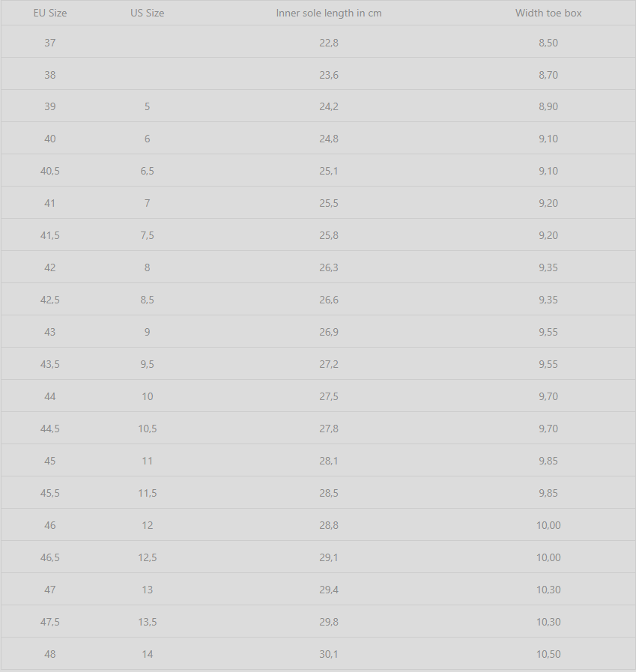Select US size 5 cell

(148, 106)
